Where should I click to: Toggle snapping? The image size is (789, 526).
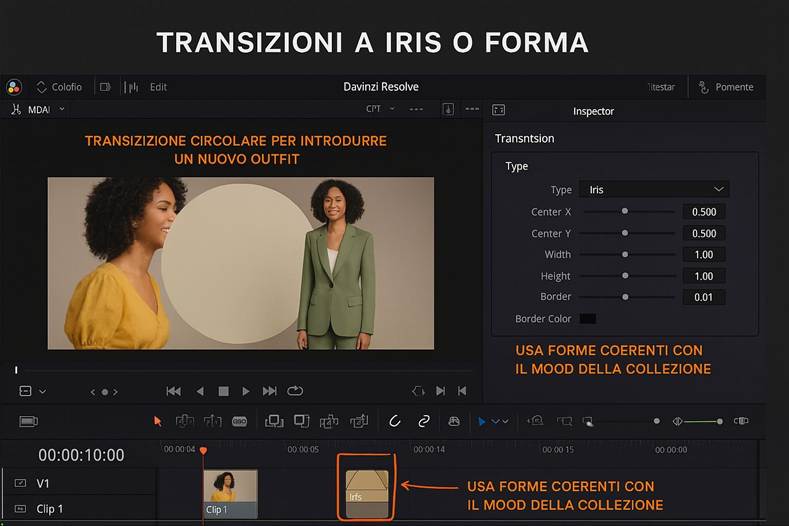[x=394, y=421]
